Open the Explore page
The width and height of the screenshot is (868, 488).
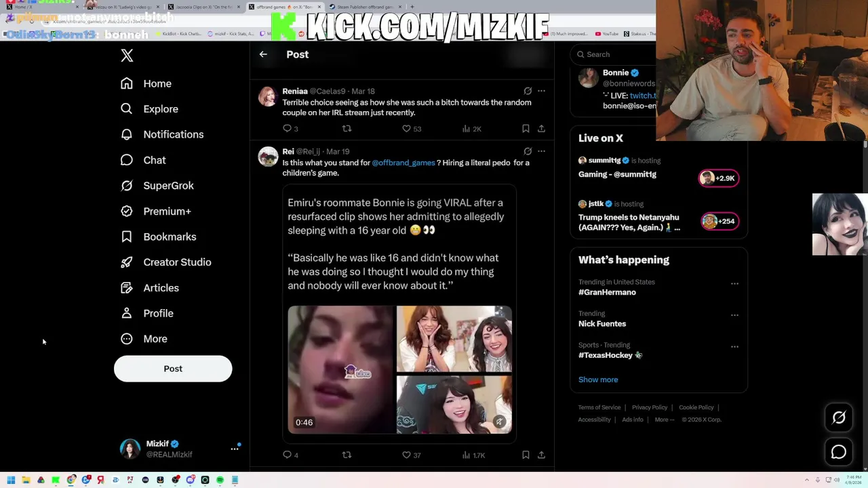[x=149, y=108]
